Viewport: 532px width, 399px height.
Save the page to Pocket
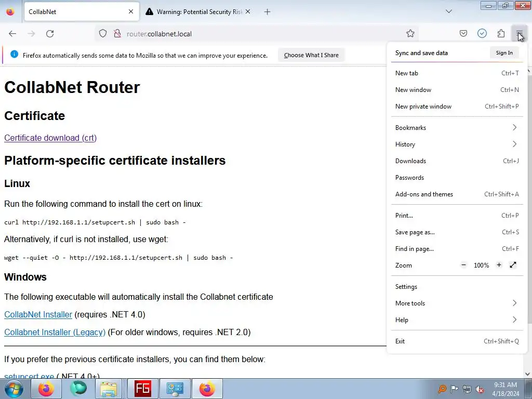(x=463, y=33)
